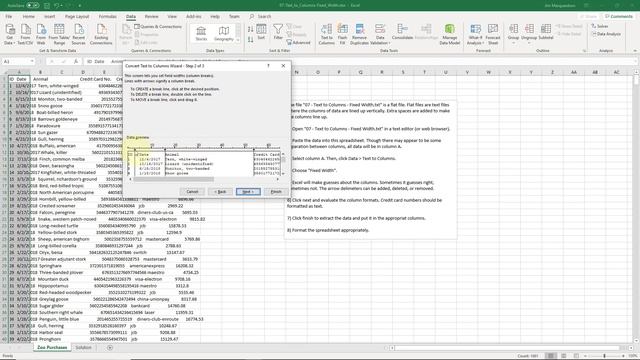Viewport: 640px width, 360px height.
Task: Click the Search box in ribbon
Action: [x=264, y=16]
